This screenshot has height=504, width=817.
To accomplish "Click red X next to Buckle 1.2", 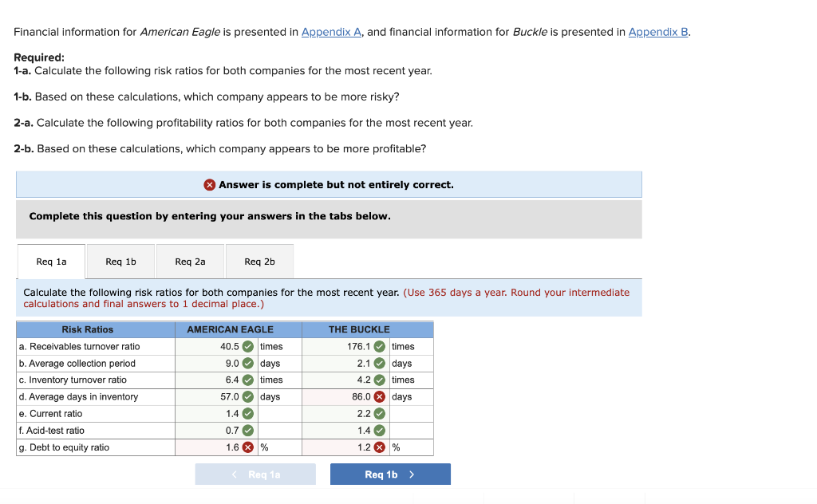I will (x=380, y=447).
